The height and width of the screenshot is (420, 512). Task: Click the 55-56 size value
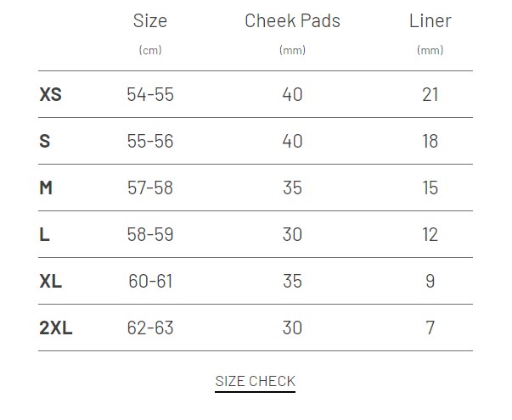pyautogui.click(x=150, y=142)
